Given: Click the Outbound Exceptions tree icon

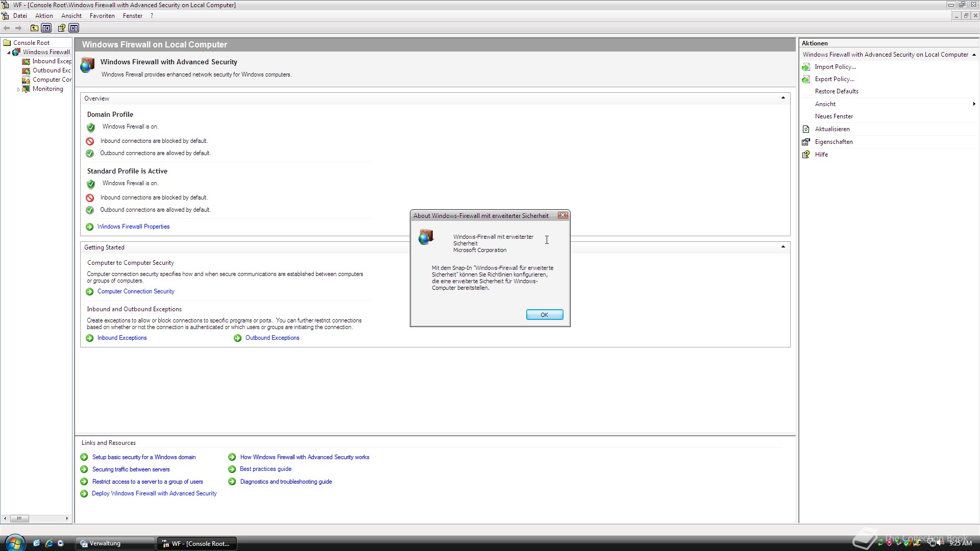Looking at the screenshot, I should [x=26, y=70].
